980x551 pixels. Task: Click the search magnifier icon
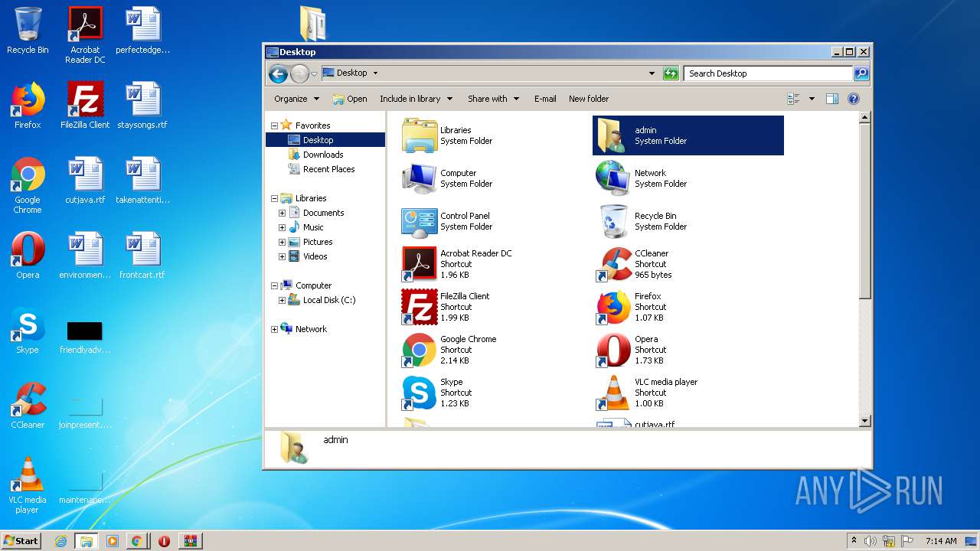(861, 73)
